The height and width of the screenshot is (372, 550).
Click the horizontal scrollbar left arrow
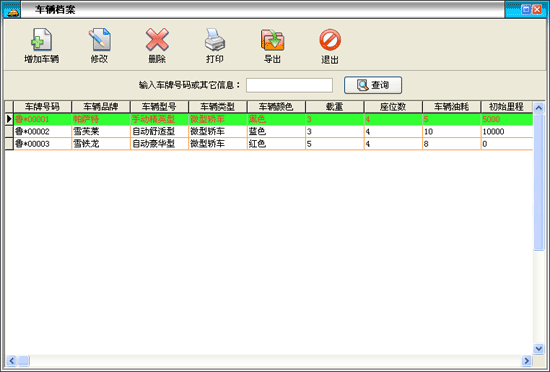point(12,360)
